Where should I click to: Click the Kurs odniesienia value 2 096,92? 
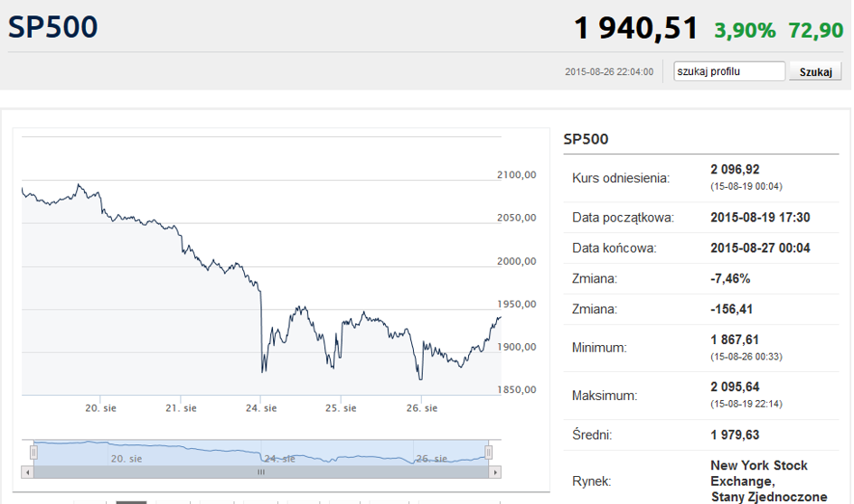(x=734, y=169)
